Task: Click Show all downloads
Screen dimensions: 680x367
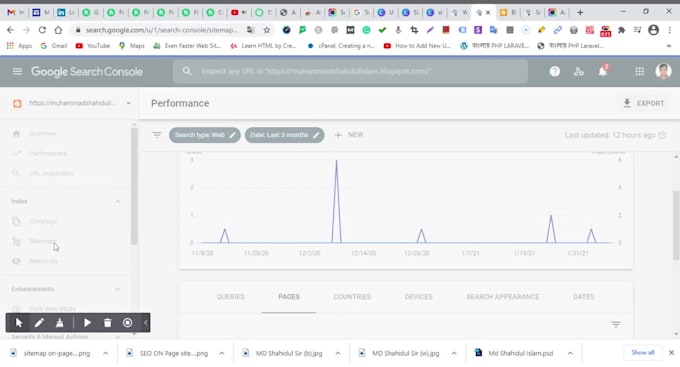Action: pos(643,353)
